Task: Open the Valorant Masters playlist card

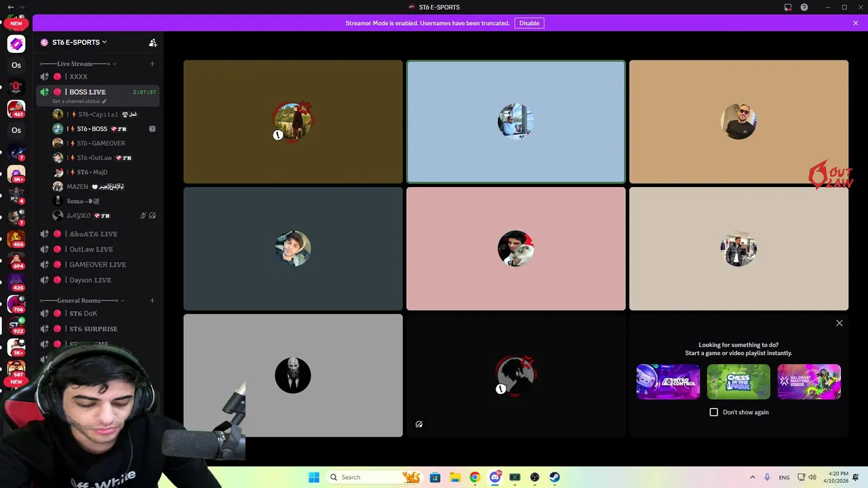Action: point(809,382)
